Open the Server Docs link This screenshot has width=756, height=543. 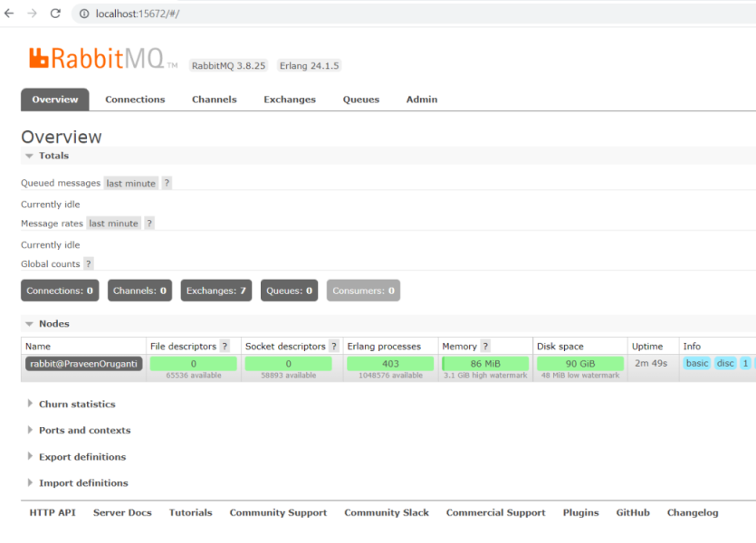122,512
